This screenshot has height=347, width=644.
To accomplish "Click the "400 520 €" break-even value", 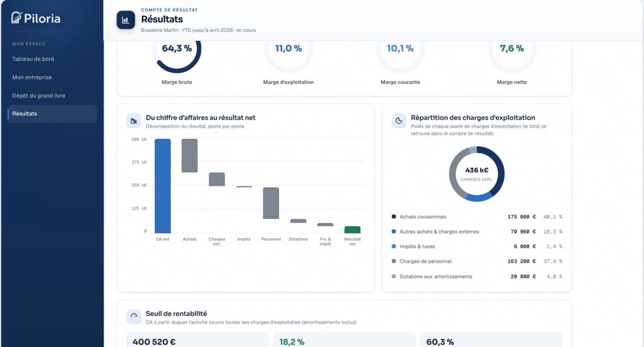I will tap(154, 342).
